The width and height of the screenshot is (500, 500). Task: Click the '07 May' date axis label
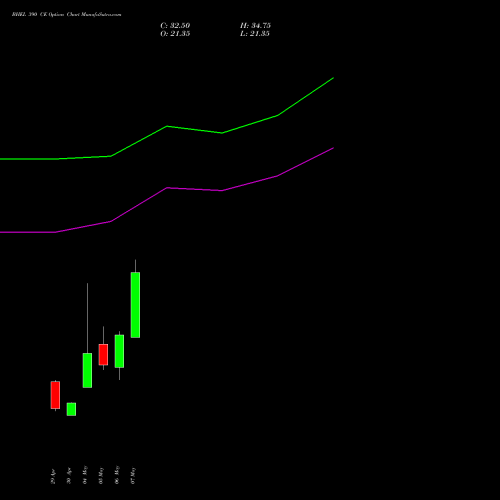[133, 476]
